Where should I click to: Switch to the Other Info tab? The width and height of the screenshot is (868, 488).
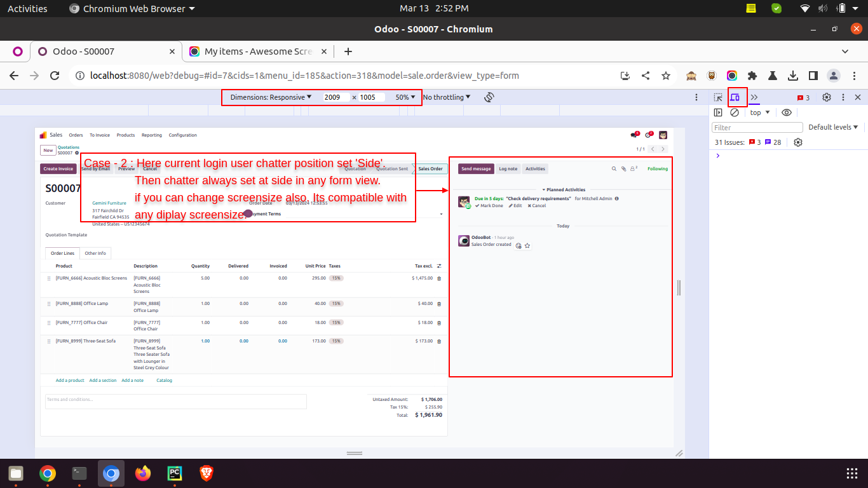coord(95,253)
